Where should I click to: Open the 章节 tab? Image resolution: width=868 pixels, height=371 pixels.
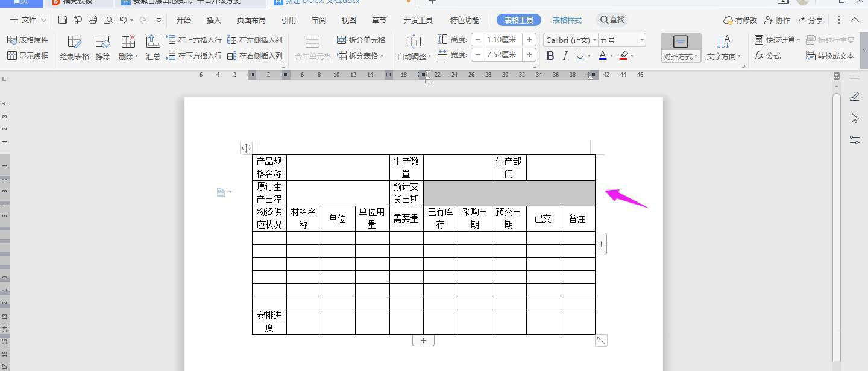pos(379,20)
